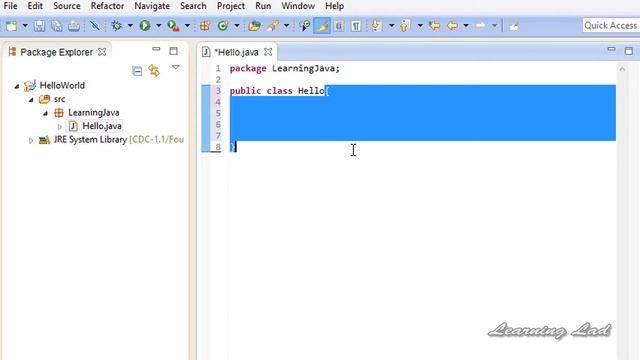
Task: Save the file with the Save icon
Action: 39,26
